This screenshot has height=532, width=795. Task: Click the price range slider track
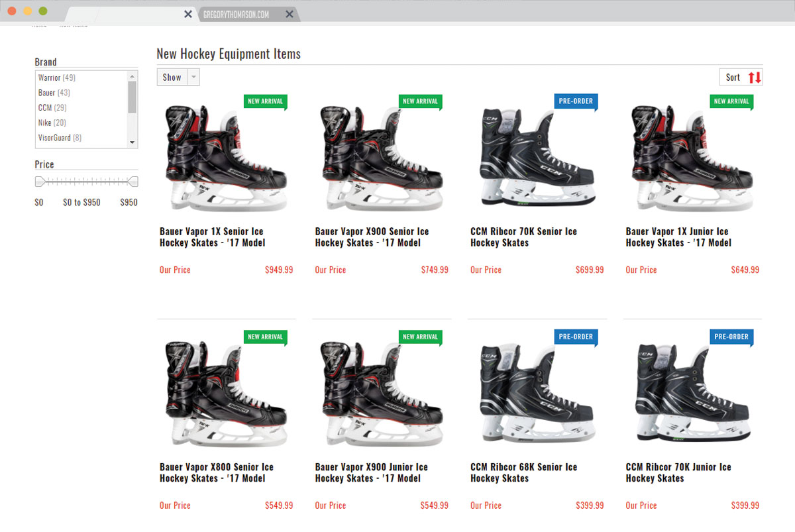86,182
